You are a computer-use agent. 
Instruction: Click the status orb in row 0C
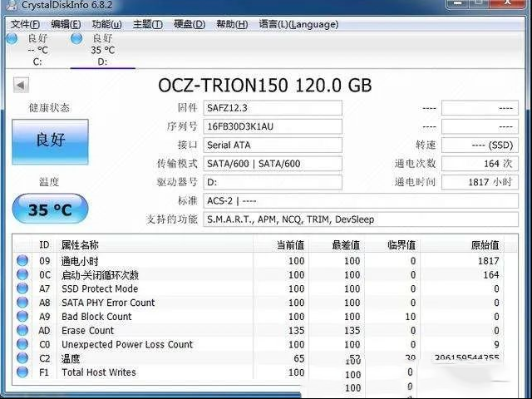[22, 274]
